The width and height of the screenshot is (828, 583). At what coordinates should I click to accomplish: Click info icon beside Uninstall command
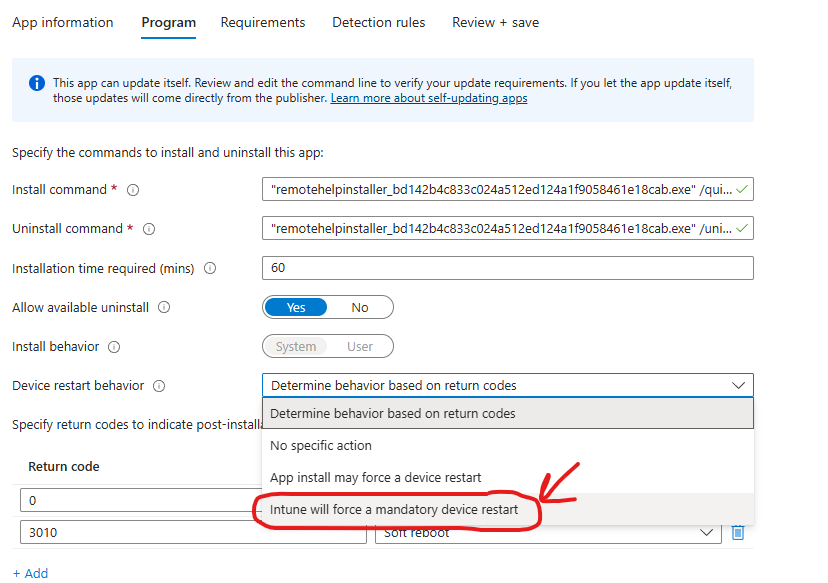[149, 229]
